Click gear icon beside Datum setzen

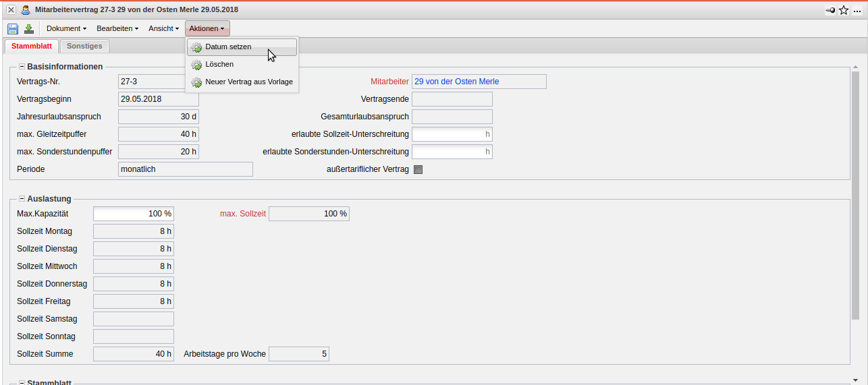point(196,47)
